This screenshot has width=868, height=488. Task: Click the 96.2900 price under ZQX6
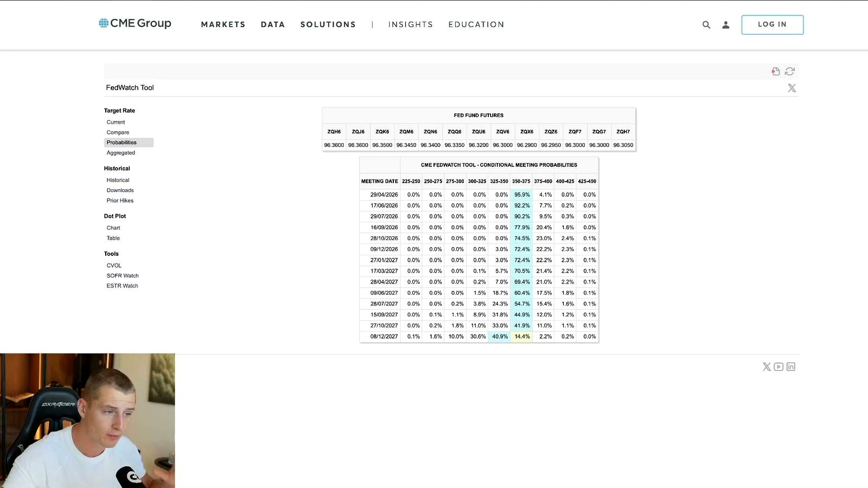click(x=527, y=145)
